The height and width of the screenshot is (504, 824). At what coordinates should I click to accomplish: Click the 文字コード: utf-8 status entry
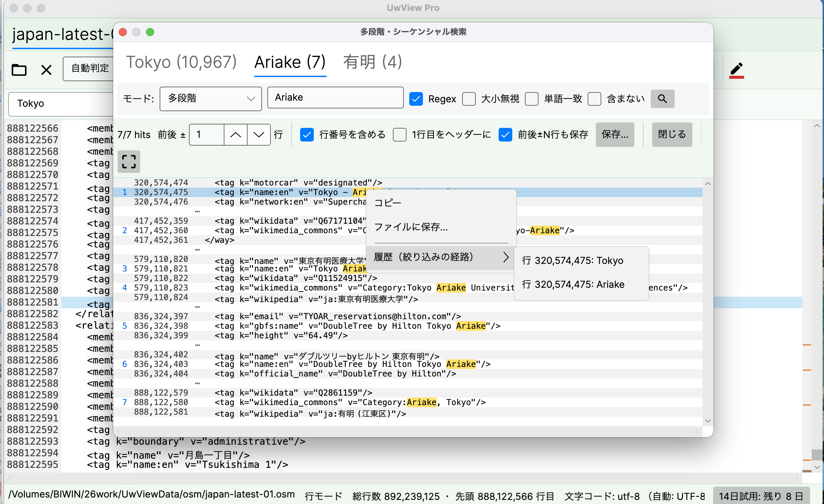[x=602, y=496]
